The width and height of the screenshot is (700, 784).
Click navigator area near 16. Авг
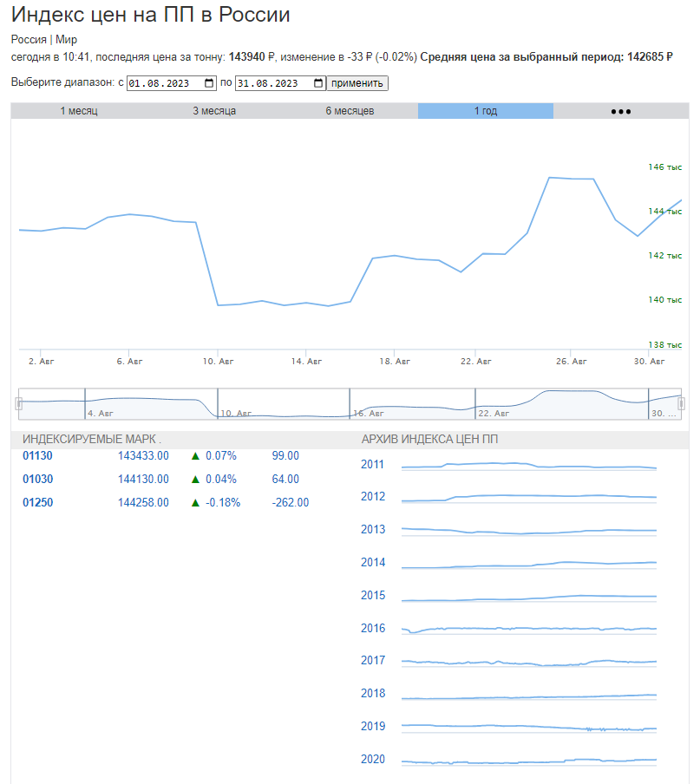369,414
